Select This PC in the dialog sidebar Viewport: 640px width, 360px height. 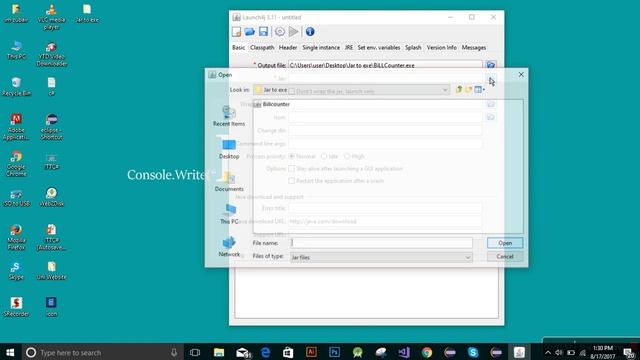tap(229, 214)
